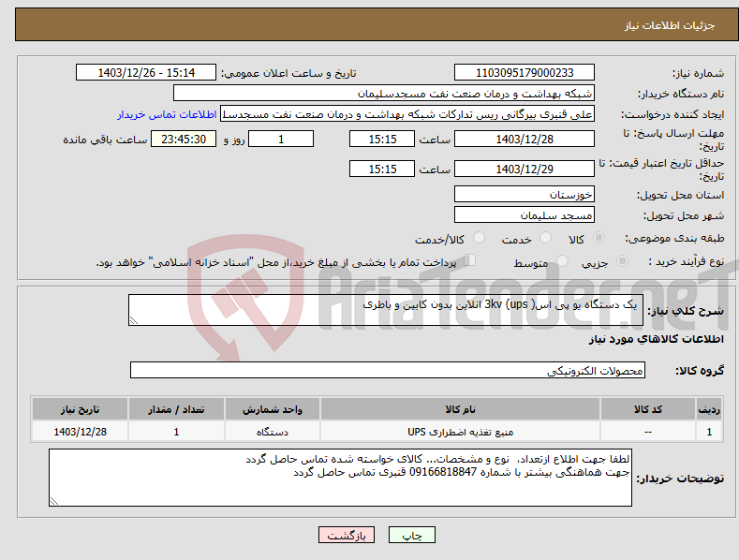
Task: Open the اطلاعات تماس خریدار link
Action: (x=167, y=114)
